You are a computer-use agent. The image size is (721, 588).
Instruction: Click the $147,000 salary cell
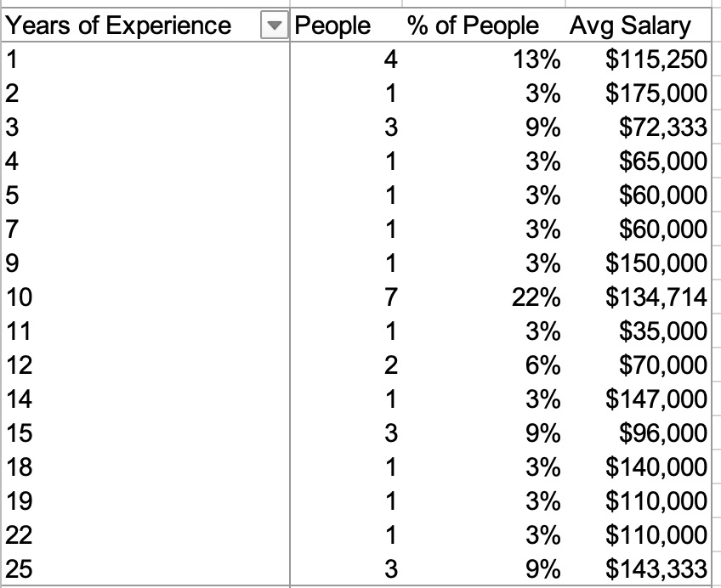point(656,399)
